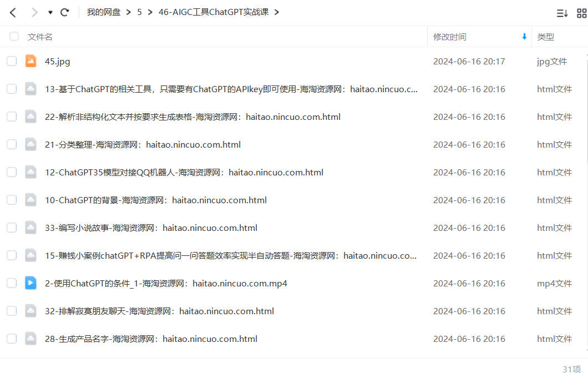Select 12-ChatGPT35模型对接QQ机器人 file name
Screen dimensions: 588x378
[184, 173]
